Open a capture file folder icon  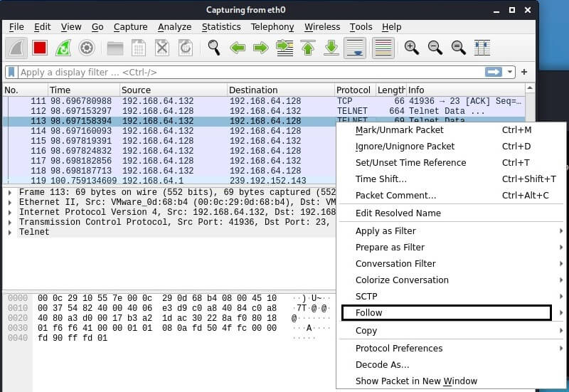pos(115,48)
